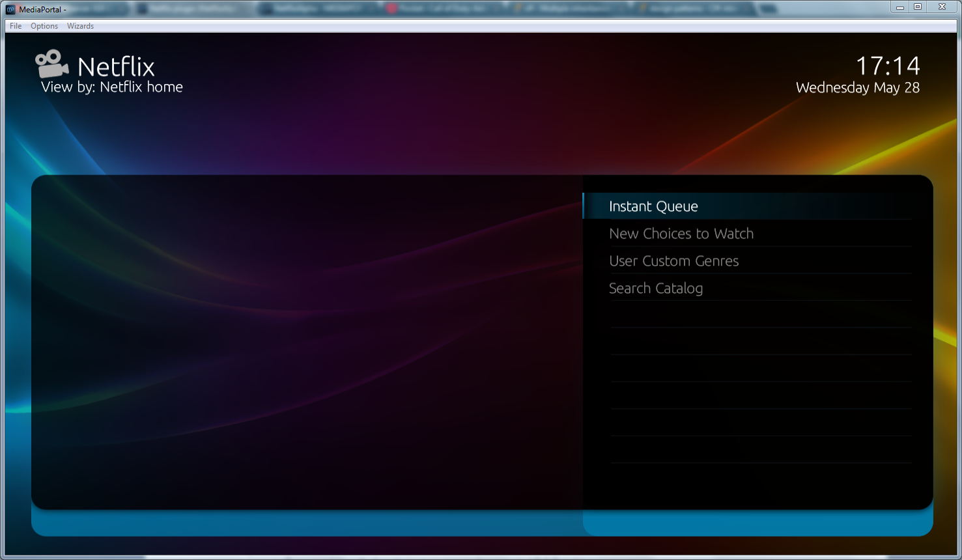The width and height of the screenshot is (962, 560).
Task: Open the File menu
Action: [16, 26]
